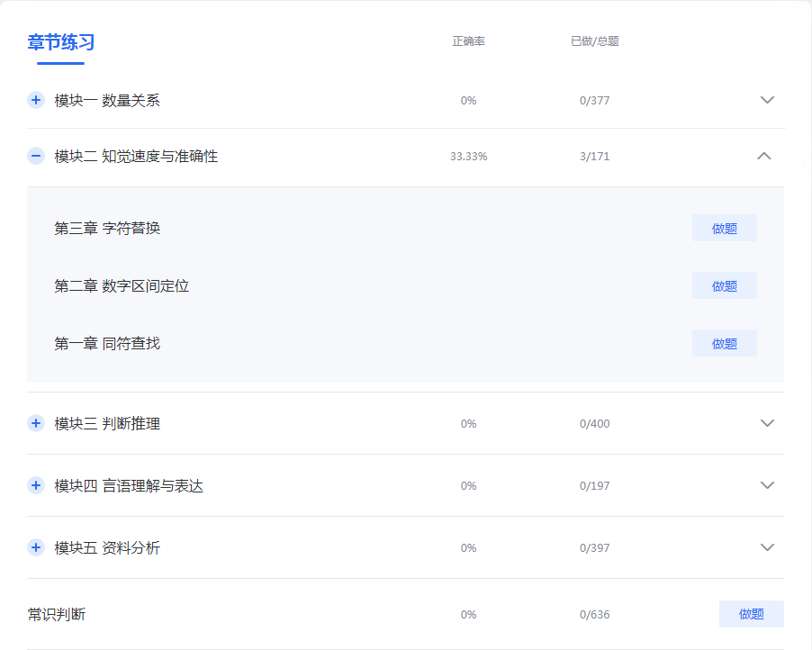Click the 常识判断 row title

pyautogui.click(x=57, y=615)
